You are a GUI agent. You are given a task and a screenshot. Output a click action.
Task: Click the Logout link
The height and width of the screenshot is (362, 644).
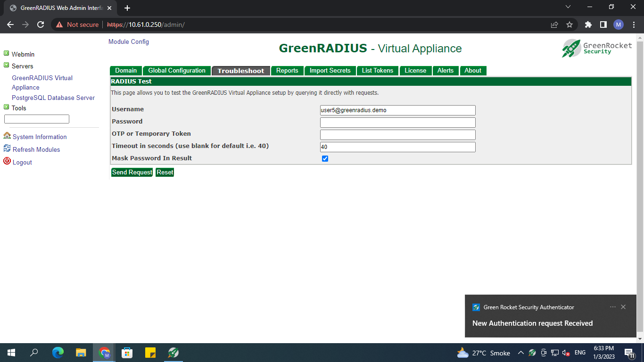(x=22, y=162)
